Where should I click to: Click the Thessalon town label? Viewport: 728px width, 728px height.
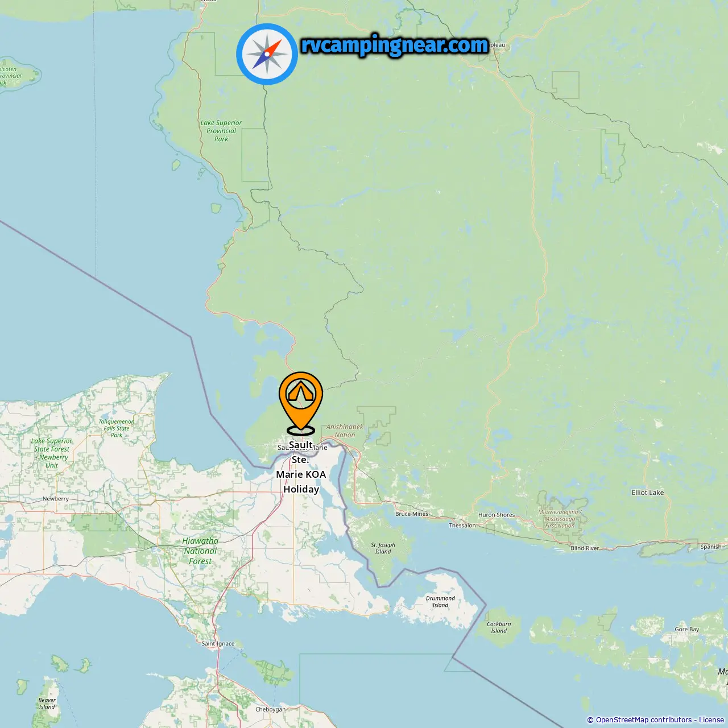462,526
